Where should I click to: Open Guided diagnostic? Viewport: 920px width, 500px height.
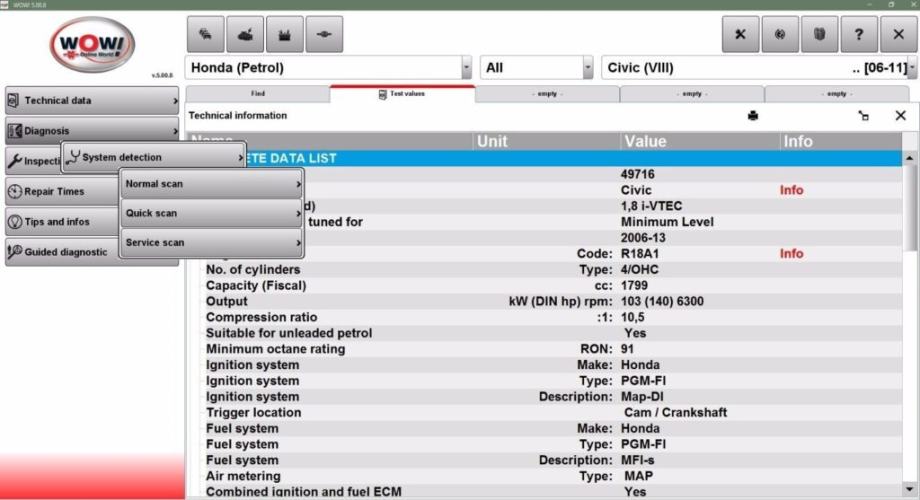point(62,252)
